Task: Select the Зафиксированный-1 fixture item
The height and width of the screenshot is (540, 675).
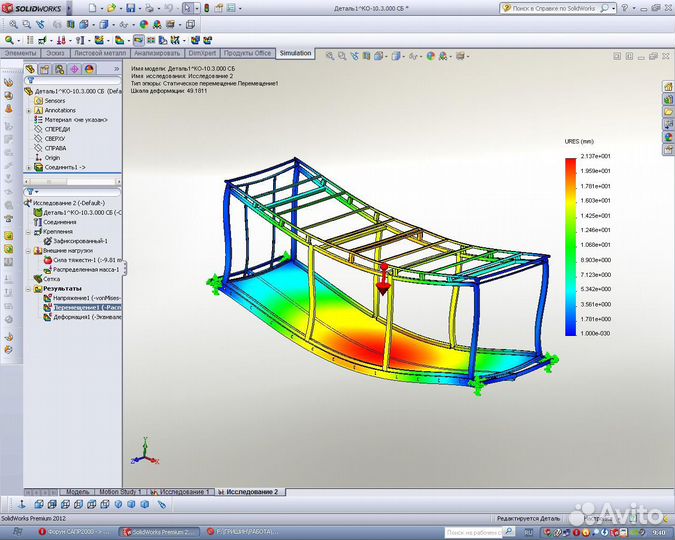Action: (x=80, y=241)
